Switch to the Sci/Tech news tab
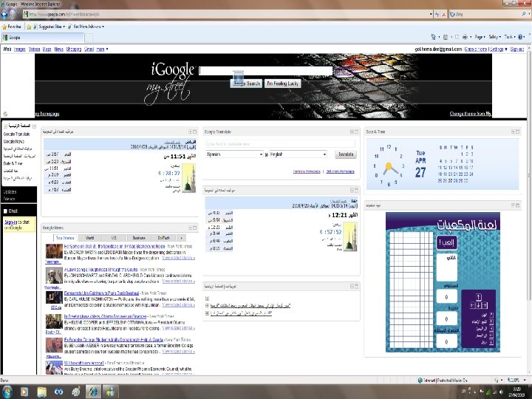The width and height of the screenshot is (532, 399). (163, 238)
